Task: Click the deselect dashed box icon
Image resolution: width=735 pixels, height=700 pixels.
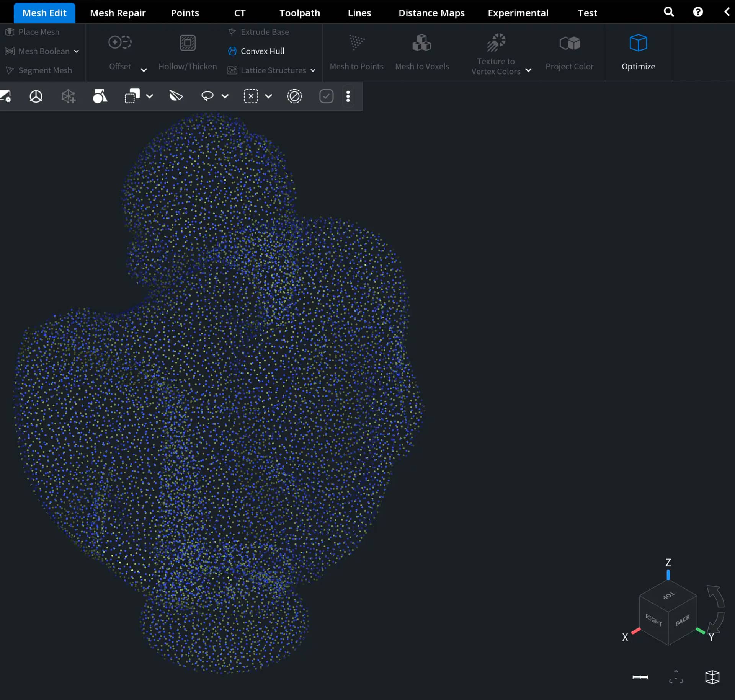Action: (x=251, y=96)
